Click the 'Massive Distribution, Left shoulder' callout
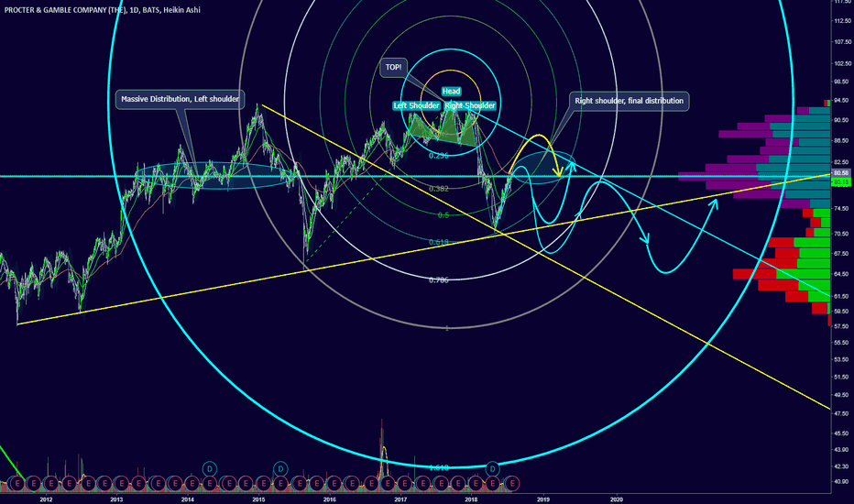The width and height of the screenshot is (854, 504). click(180, 99)
